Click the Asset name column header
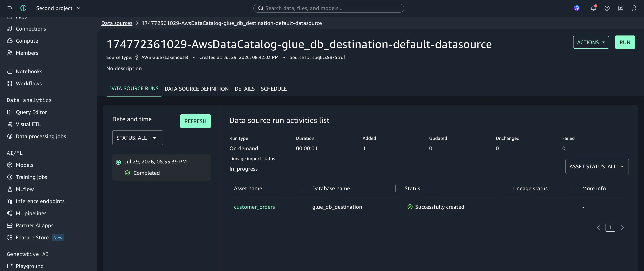Image resolution: width=644 pixels, height=271 pixels. coord(248,188)
